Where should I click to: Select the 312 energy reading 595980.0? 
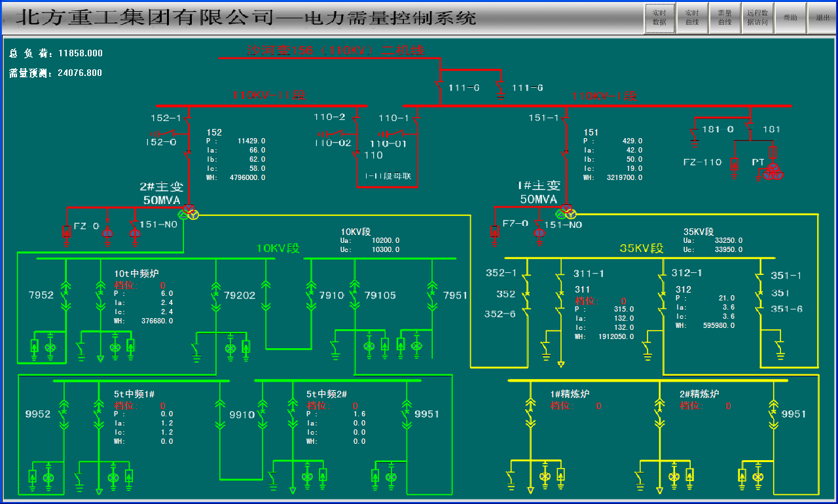719,325
